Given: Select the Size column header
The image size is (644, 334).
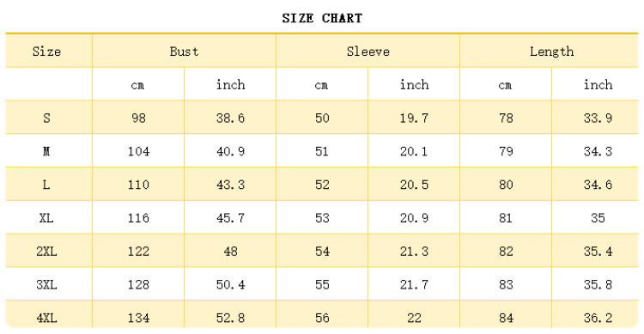Looking at the screenshot, I should [x=46, y=52].
